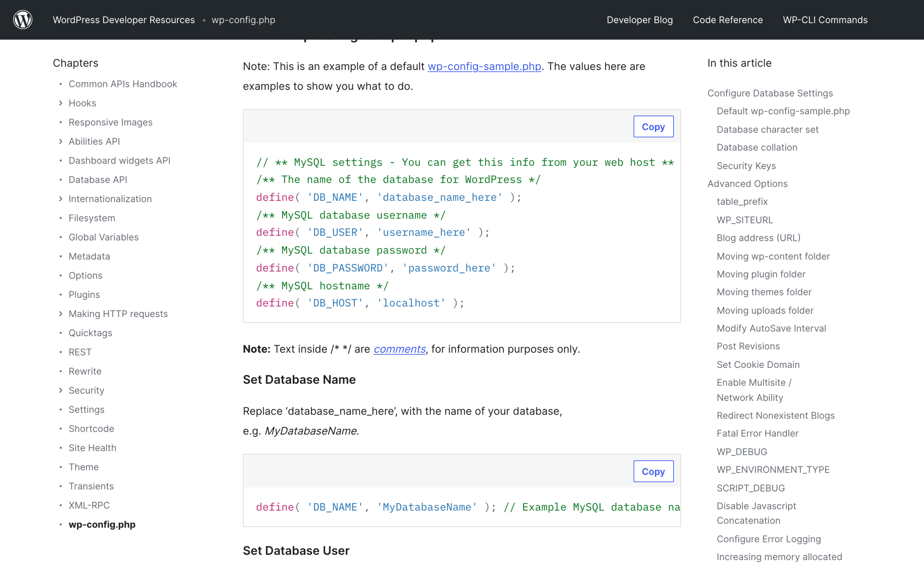Go to WordPress Developer Resources home
The width and height of the screenshot is (924, 568).
(123, 20)
